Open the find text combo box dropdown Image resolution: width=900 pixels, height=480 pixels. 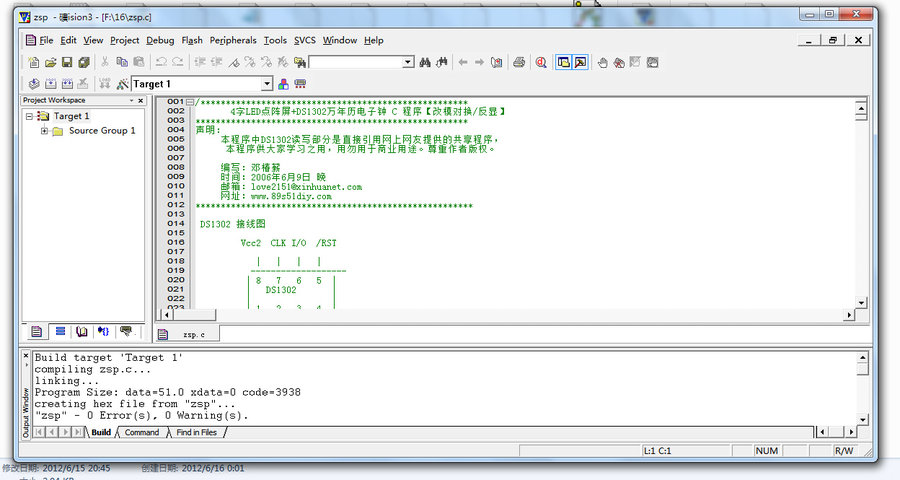click(407, 62)
